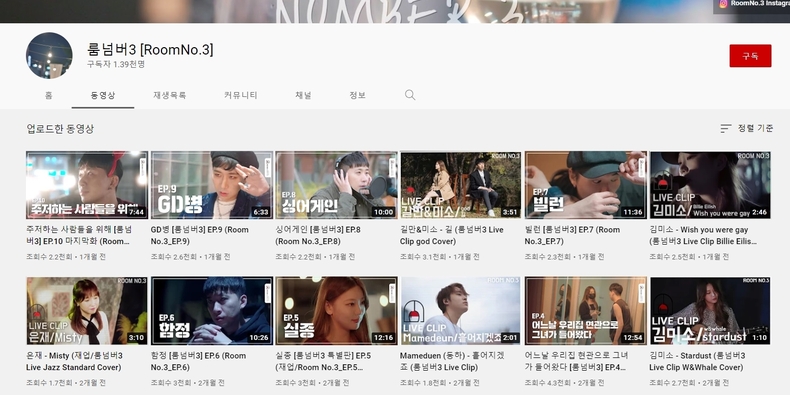Click the channel search magnifier icon
Viewport: 790px width, 395px height.
click(410, 95)
